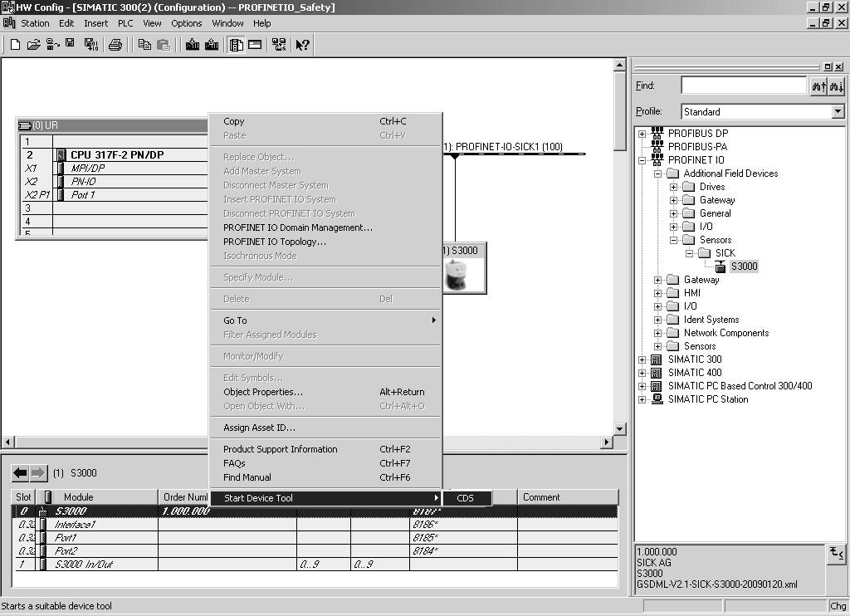
Task: Click the search up binoculars icon
Action: [x=818, y=86]
